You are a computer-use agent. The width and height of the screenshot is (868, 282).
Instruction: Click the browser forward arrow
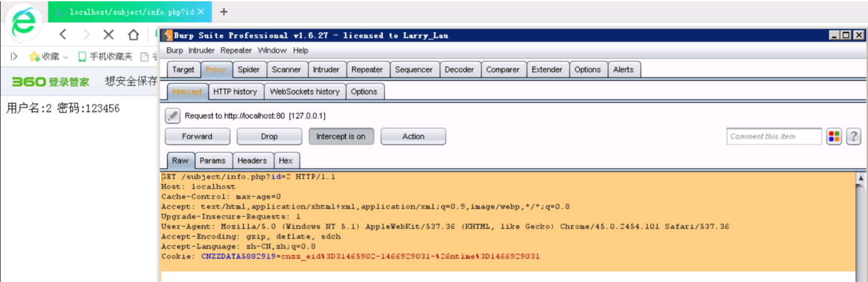pos(86,34)
